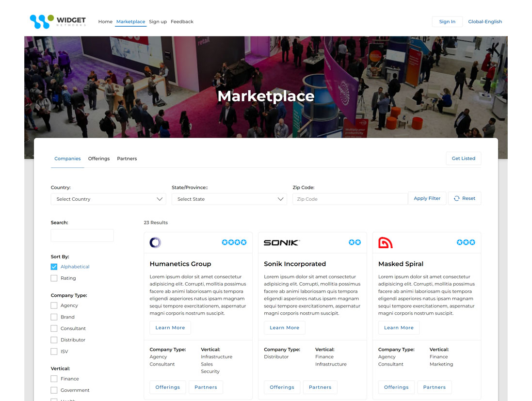The height and width of the screenshot is (401, 532).
Task: Open the Select Country dropdown
Action: 108,199
